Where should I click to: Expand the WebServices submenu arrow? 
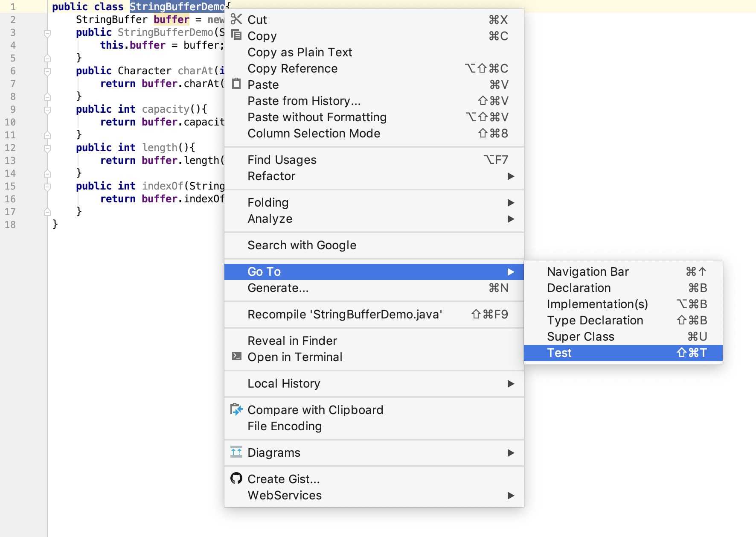(x=511, y=496)
